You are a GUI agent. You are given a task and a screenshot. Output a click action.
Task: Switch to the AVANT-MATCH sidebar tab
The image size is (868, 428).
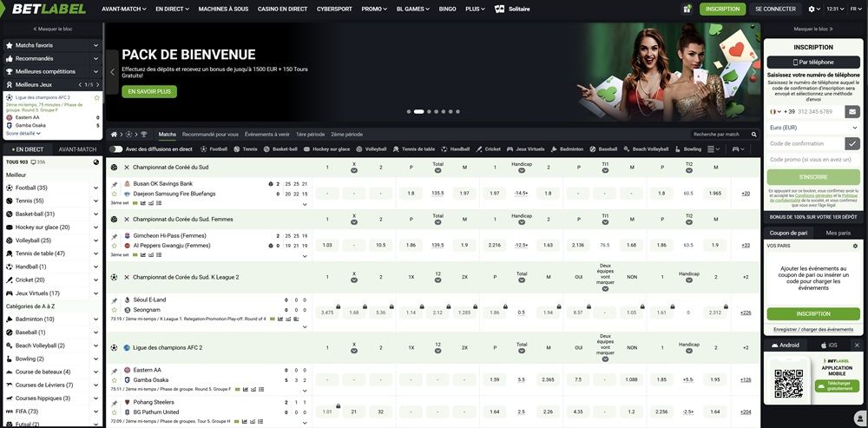pyautogui.click(x=77, y=149)
